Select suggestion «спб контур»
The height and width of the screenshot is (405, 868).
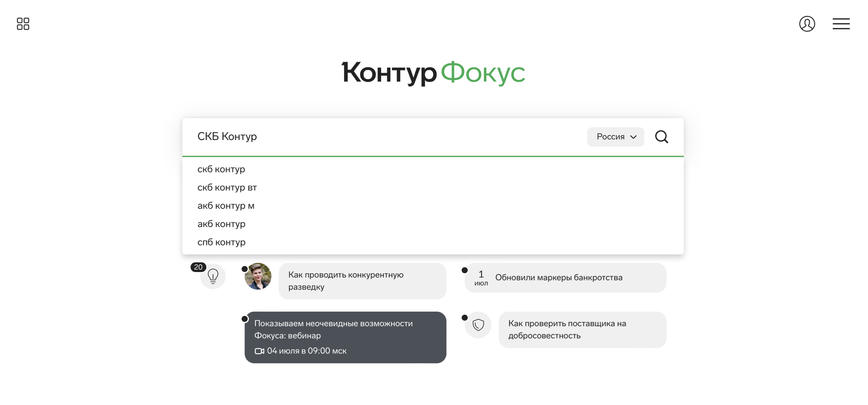(433, 242)
